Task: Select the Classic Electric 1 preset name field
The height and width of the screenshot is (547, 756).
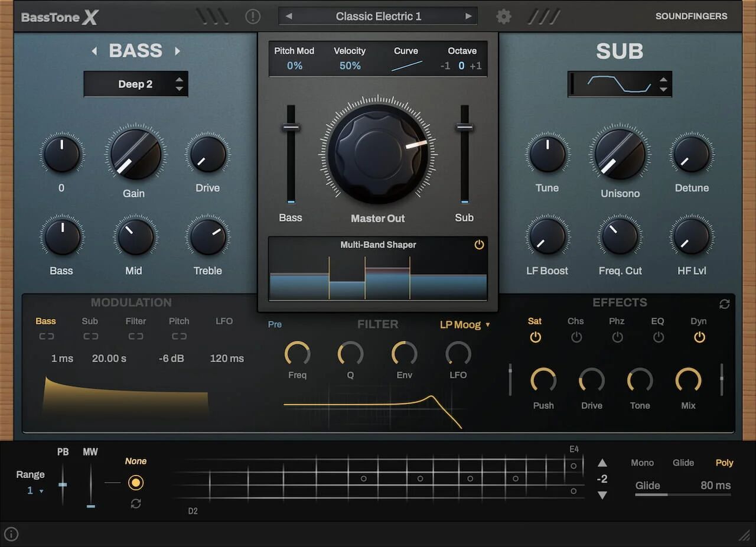Action: (x=378, y=16)
